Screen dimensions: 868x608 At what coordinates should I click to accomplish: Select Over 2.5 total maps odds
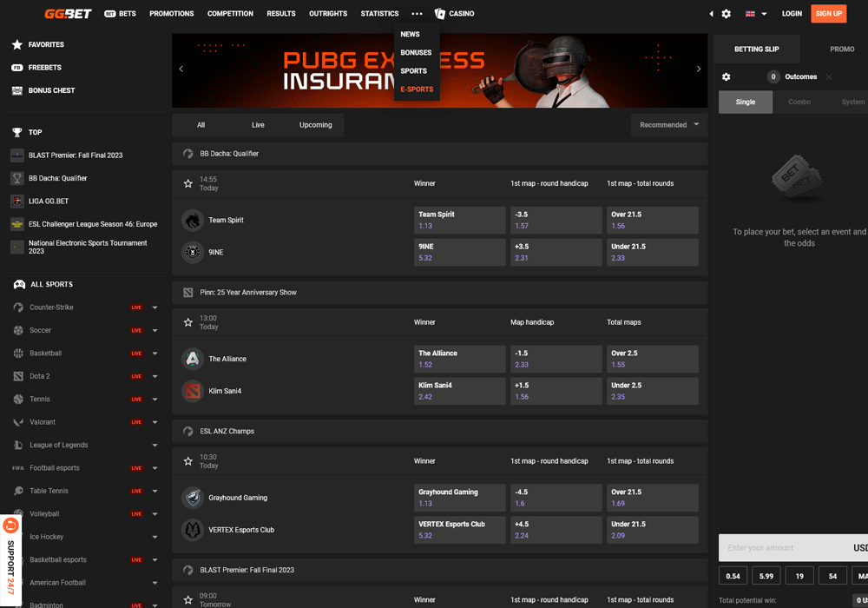pos(652,359)
